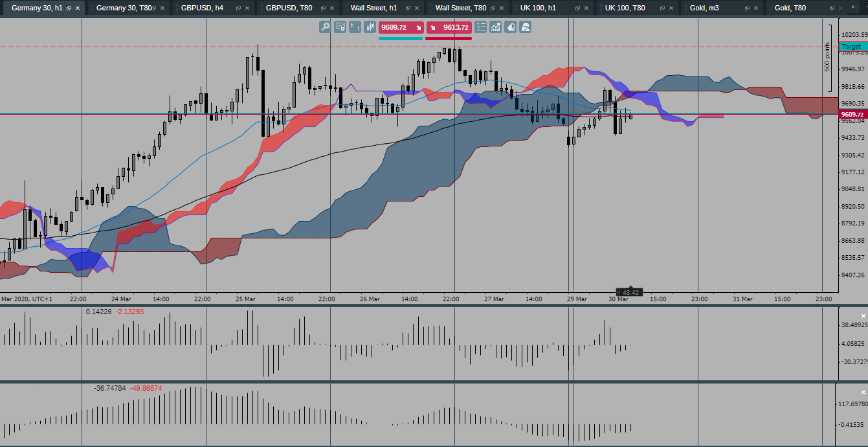Take a chart screenshot with crop icon

click(525, 27)
